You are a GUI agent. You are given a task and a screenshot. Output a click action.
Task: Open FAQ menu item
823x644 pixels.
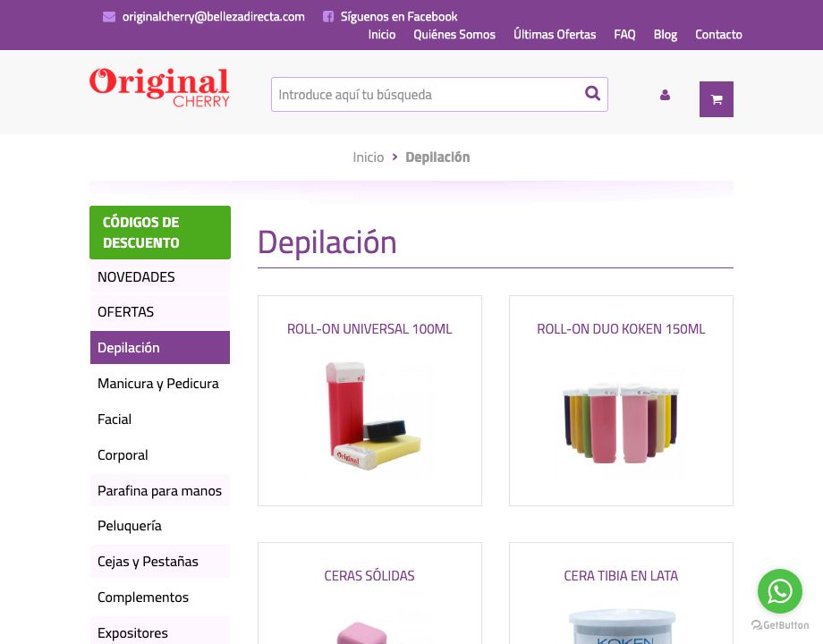point(624,35)
